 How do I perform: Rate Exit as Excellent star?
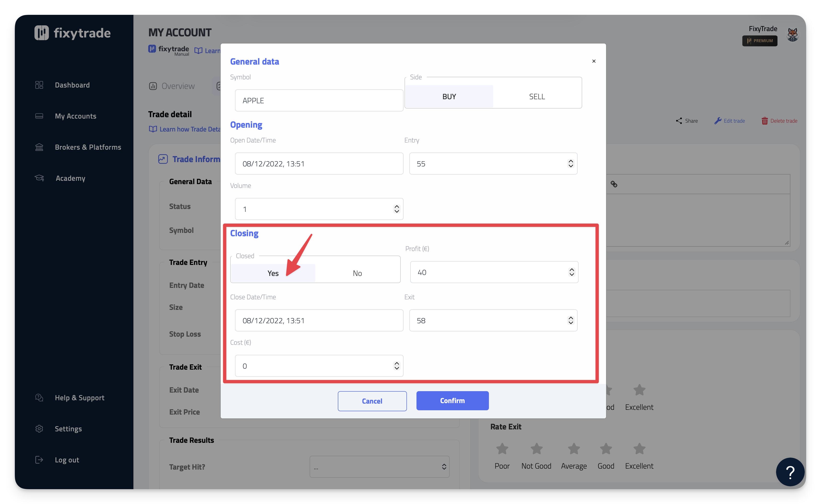(x=639, y=449)
